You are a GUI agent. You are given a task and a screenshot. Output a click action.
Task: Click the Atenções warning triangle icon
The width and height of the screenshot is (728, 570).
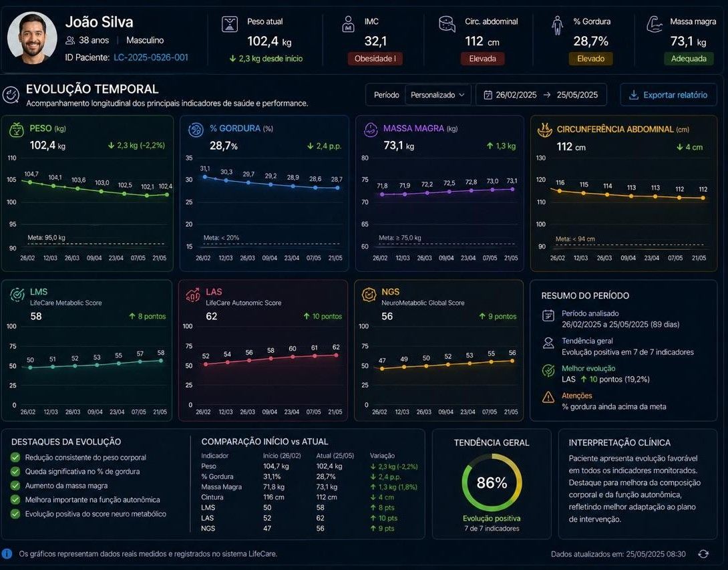(548, 397)
